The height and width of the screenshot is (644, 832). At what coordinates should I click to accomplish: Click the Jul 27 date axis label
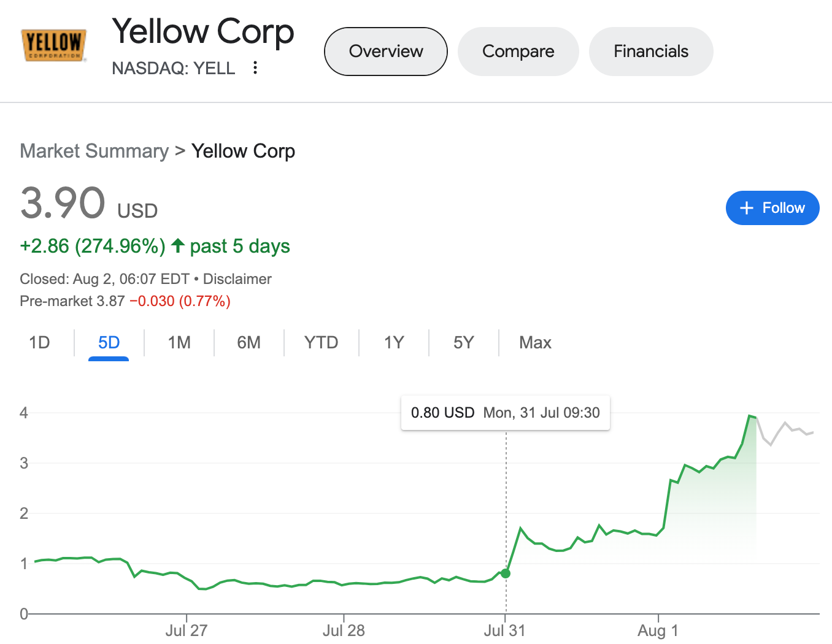186,631
